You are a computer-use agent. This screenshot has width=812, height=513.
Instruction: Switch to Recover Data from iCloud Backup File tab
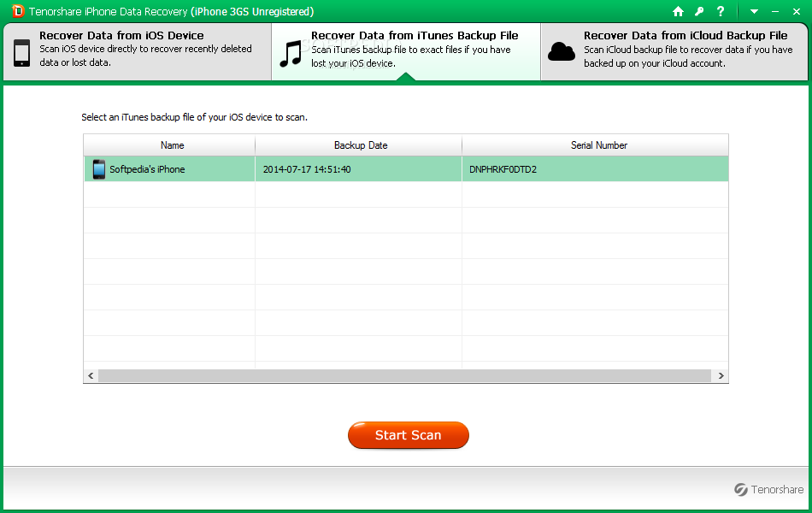tap(674, 51)
